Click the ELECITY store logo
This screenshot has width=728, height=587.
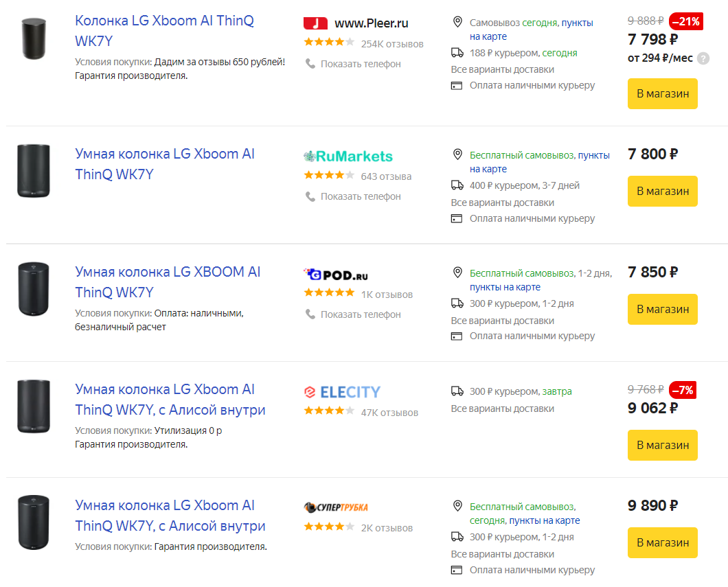pyautogui.click(x=342, y=392)
